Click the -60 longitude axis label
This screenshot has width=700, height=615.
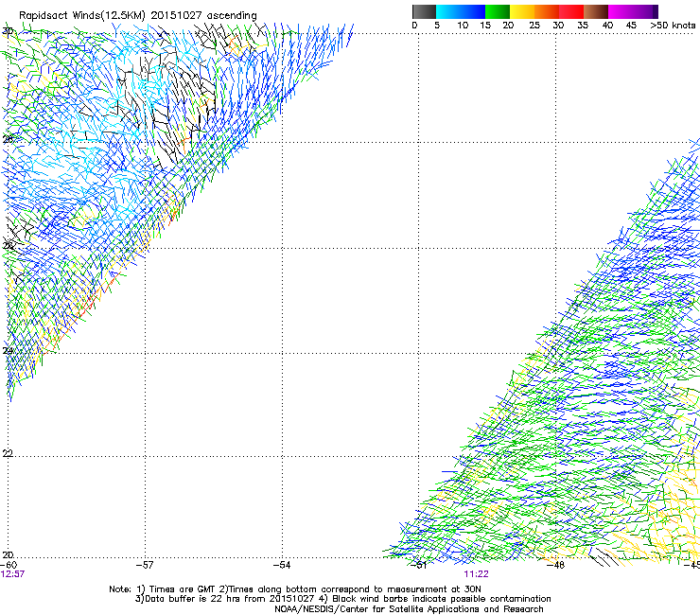click(x=9, y=565)
